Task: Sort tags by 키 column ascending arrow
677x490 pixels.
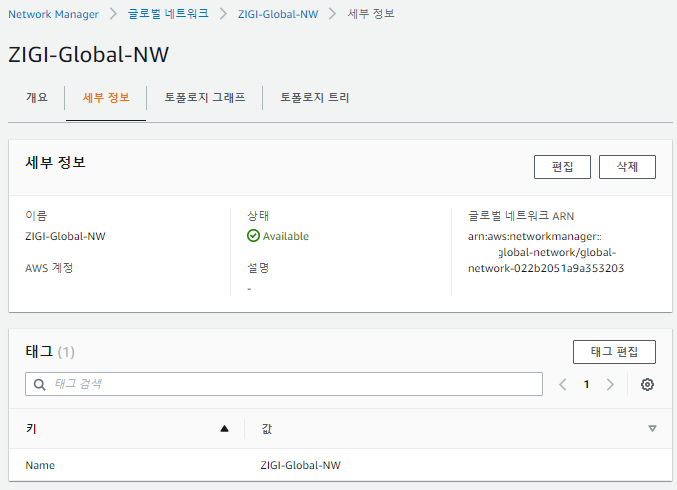Action: [x=224, y=429]
